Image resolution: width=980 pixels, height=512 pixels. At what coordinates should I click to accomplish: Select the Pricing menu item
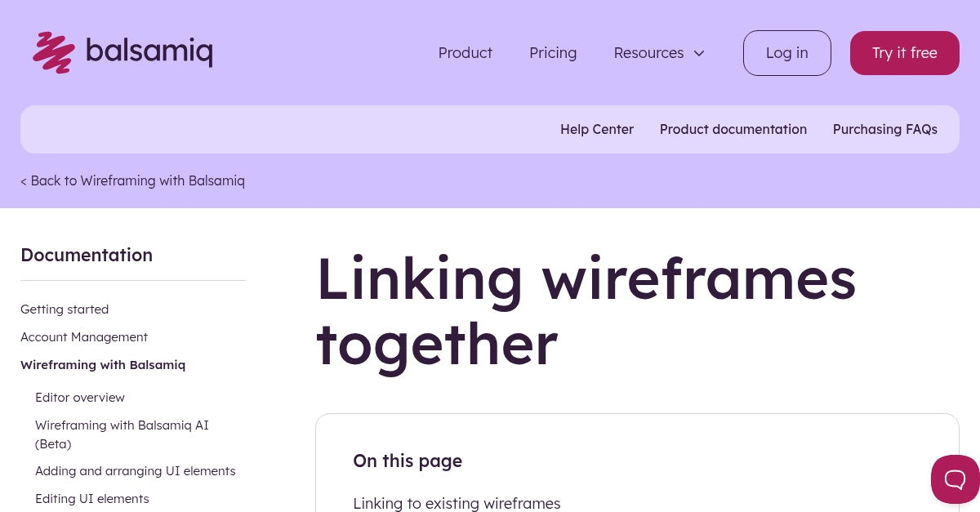[x=553, y=52]
